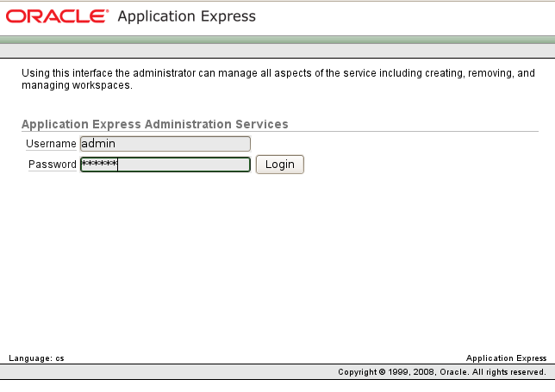The width and height of the screenshot is (555, 392).
Task: Click the footer "Application Express" text
Action: click(506, 358)
